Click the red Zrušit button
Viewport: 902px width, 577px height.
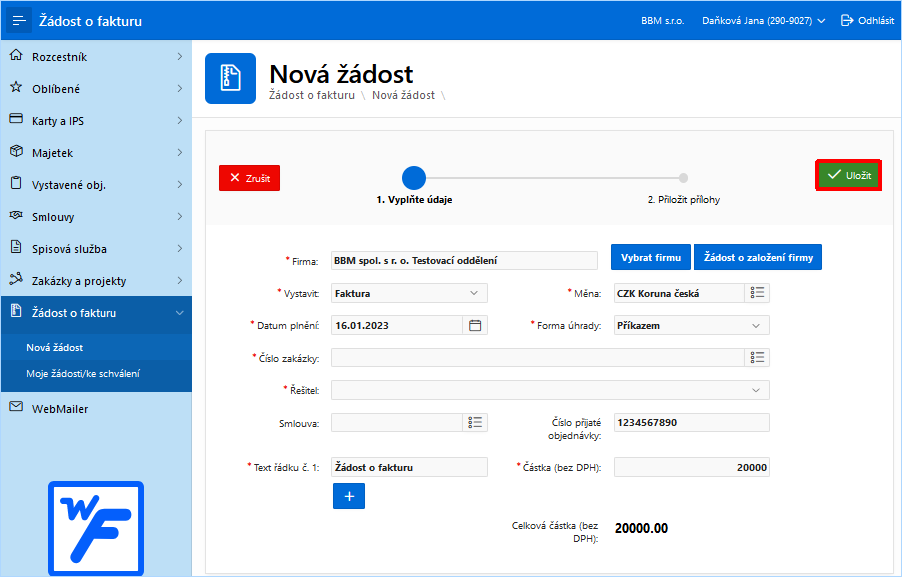pos(249,178)
